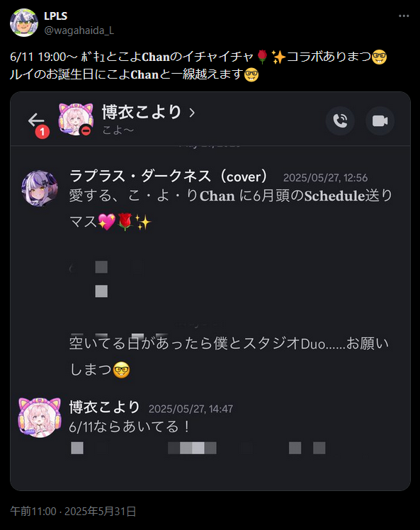Click ラプラス・ダークネス (cover) username

click(x=168, y=176)
